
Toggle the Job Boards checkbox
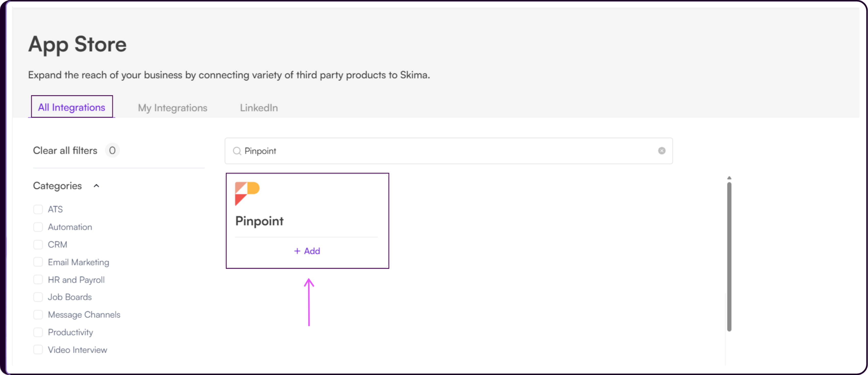click(38, 297)
